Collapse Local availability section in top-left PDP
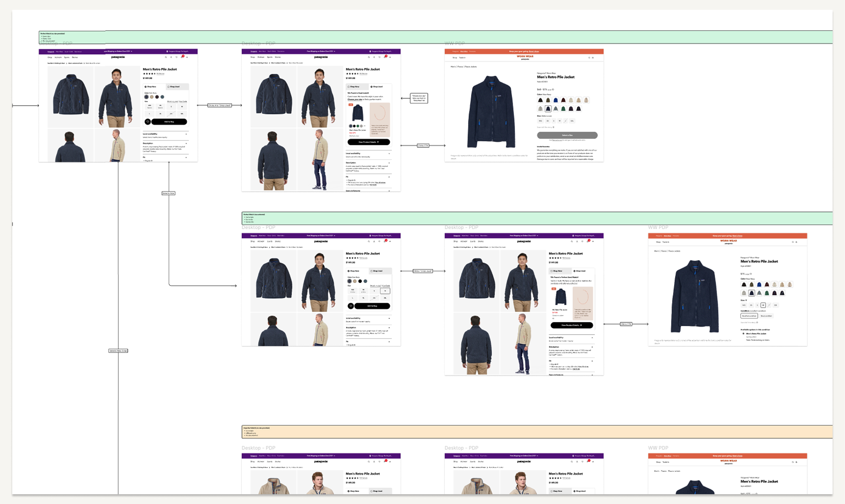Image resolution: width=845 pixels, height=504 pixels. (x=186, y=134)
